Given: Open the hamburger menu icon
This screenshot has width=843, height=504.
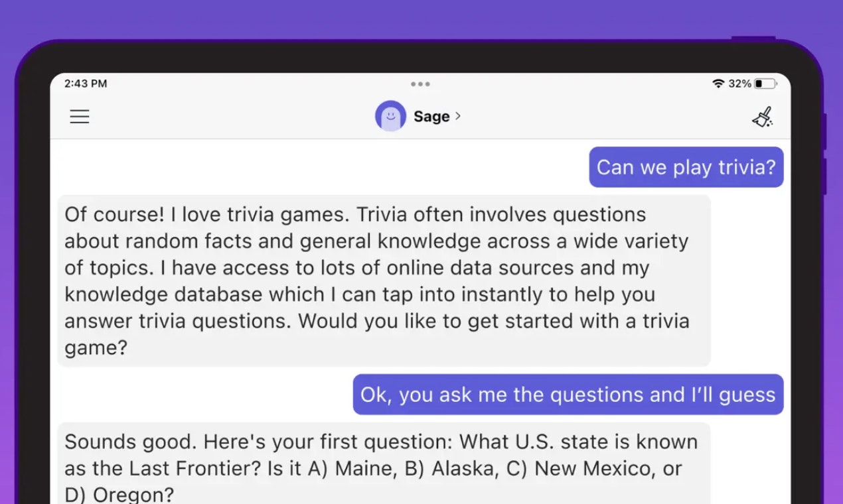Looking at the screenshot, I should click(x=80, y=117).
